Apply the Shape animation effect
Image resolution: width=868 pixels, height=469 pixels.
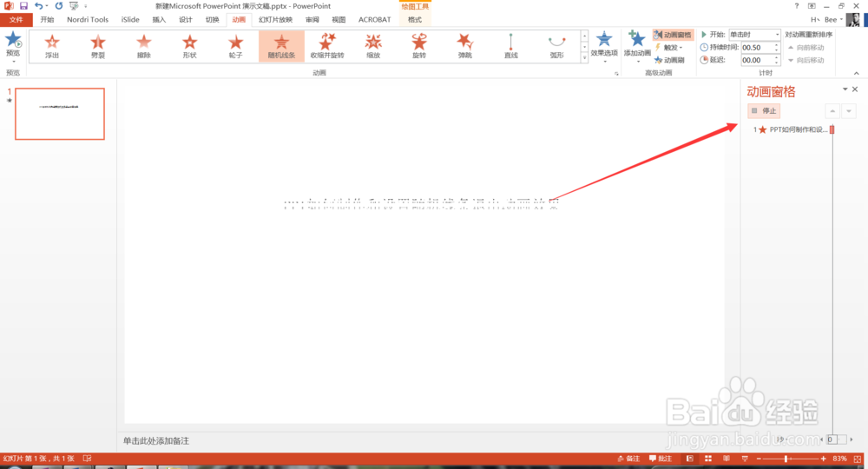click(190, 46)
